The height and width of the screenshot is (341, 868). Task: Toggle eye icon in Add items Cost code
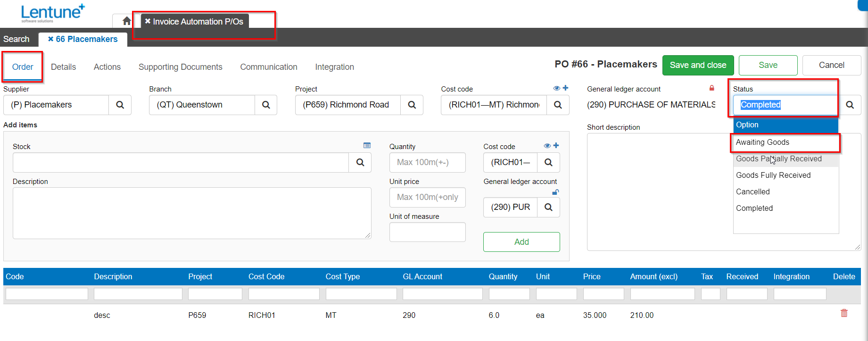click(547, 146)
